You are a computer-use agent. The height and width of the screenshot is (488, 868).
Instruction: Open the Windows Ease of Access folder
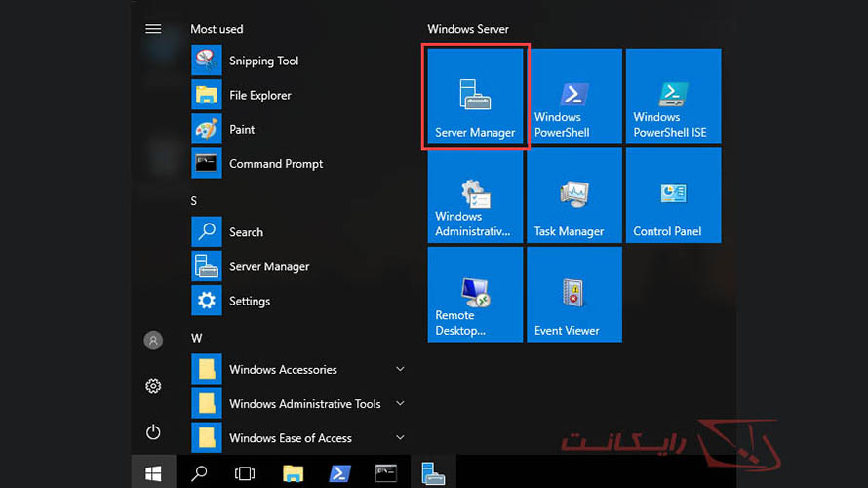[299, 438]
